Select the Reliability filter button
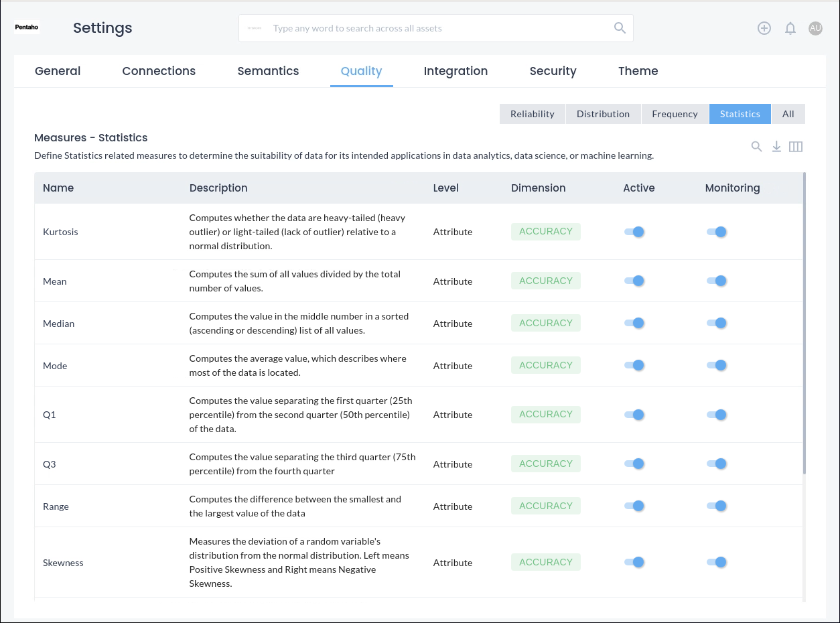Screen dimensions: 840x623 532,114
